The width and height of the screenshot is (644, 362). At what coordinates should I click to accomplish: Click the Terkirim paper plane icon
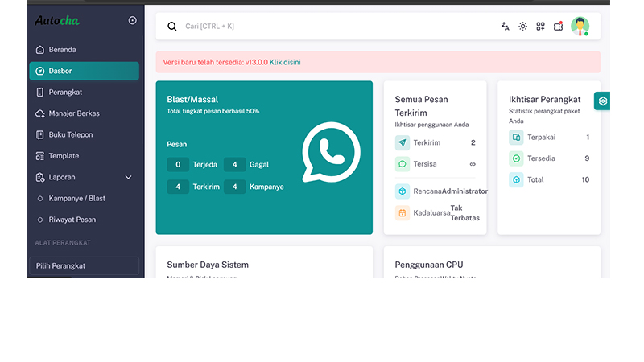[402, 143]
